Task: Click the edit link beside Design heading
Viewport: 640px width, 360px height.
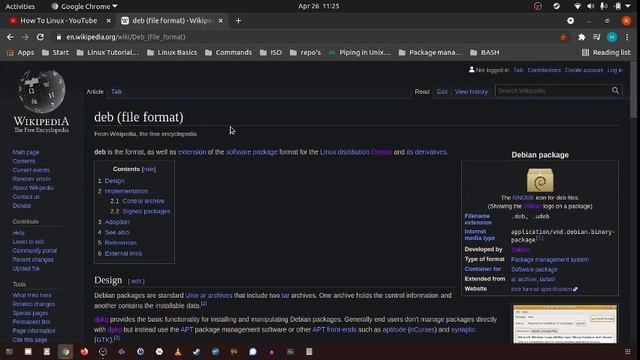Action: pos(136,281)
